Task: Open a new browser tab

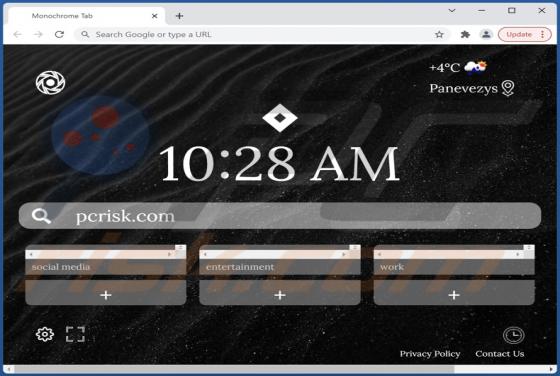Action: click(x=179, y=16)
